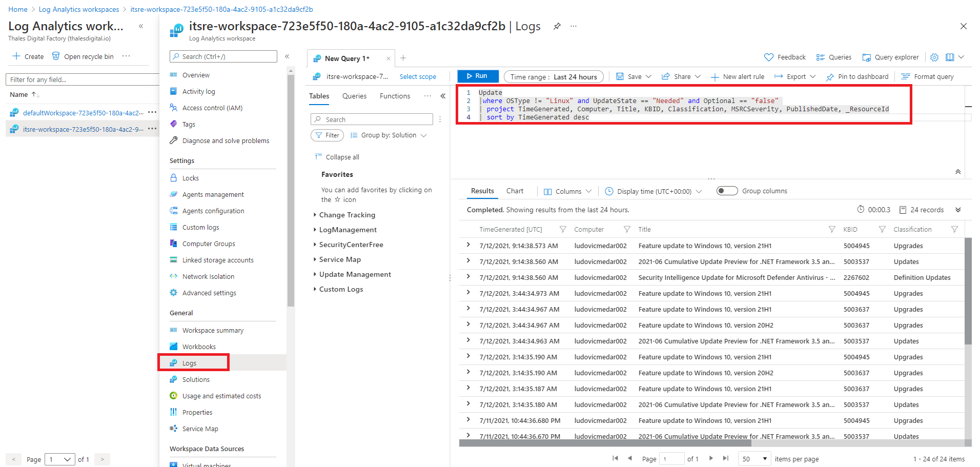Change Display time UTC dropdown

[x=654, y=191]
